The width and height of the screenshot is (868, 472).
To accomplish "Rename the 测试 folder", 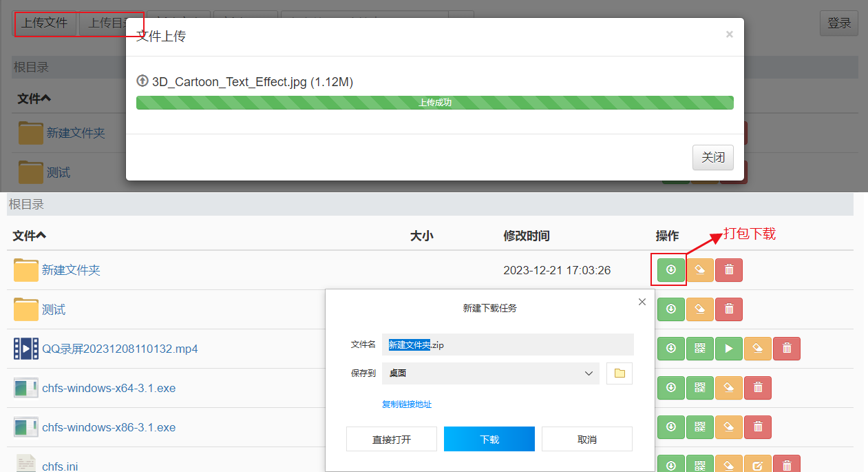I will 700,309.
